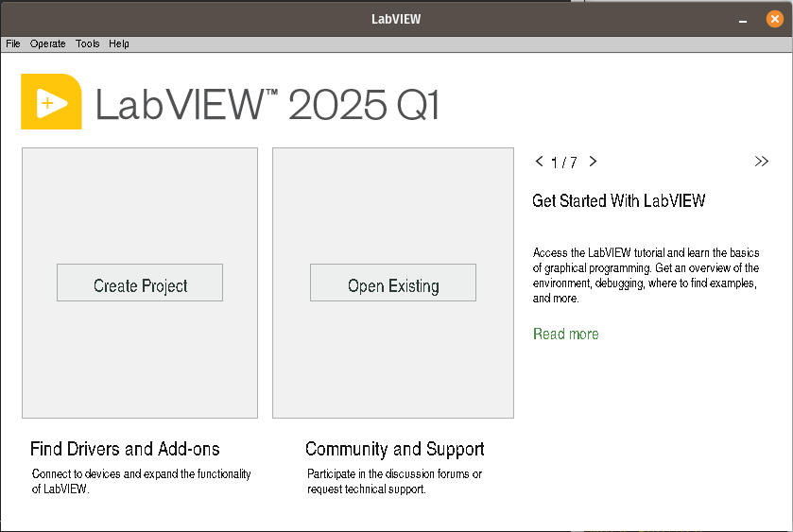Close the LabVIEW window
Viewport: 793px width, 532px height.
(774, 19)
